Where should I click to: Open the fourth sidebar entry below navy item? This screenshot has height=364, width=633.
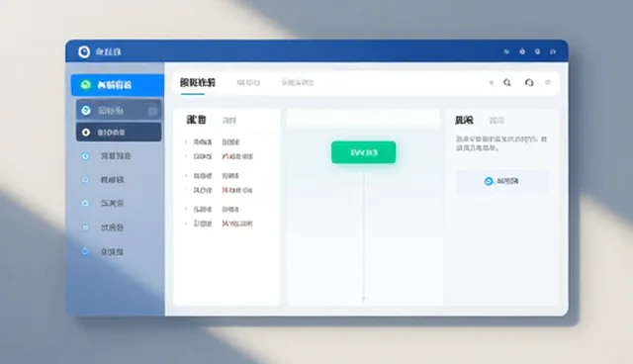(115, 156)
